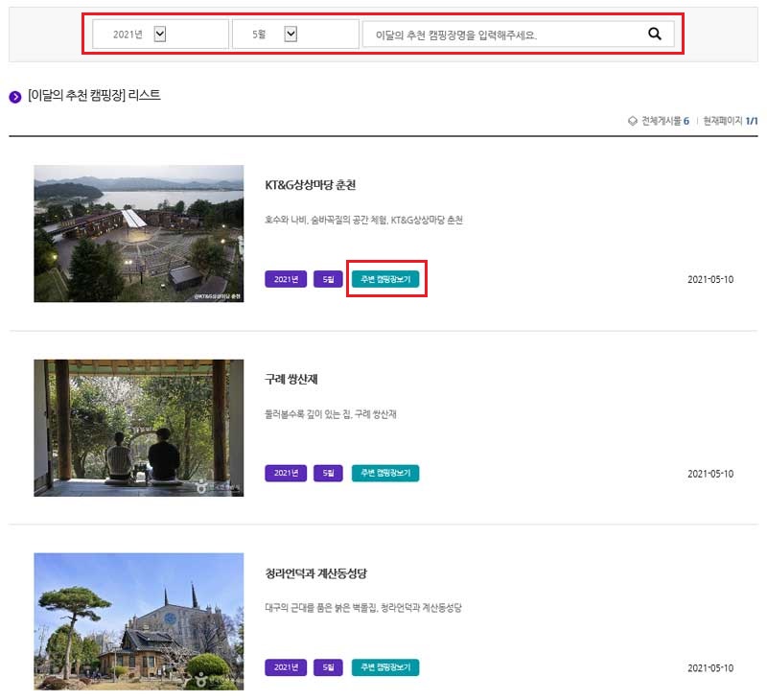Open 주변 캠핑장보기 for 구례 쌍산재
Screen dimensions: 767x700
[386, 473]
